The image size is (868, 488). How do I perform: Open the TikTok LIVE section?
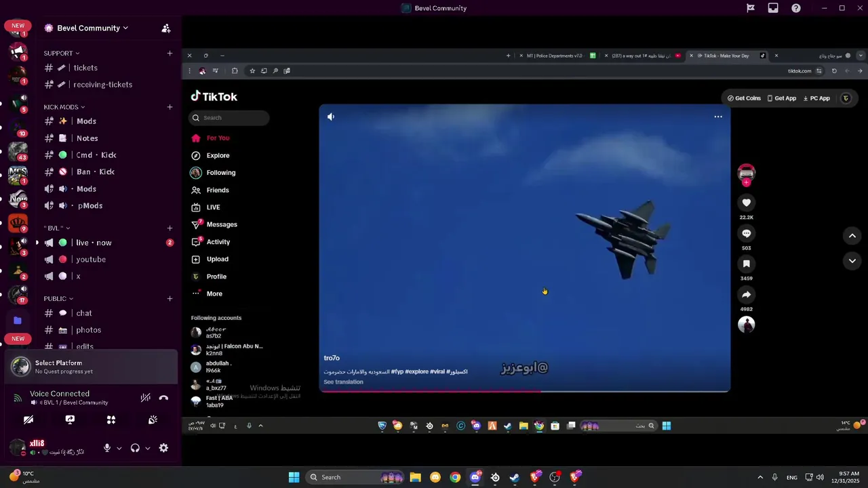click(x=206, y=207)
